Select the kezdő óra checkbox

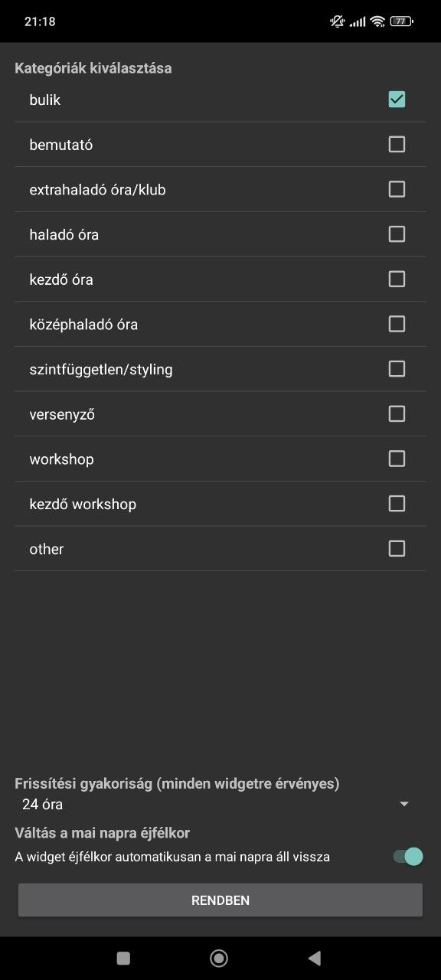coord(397,279)
